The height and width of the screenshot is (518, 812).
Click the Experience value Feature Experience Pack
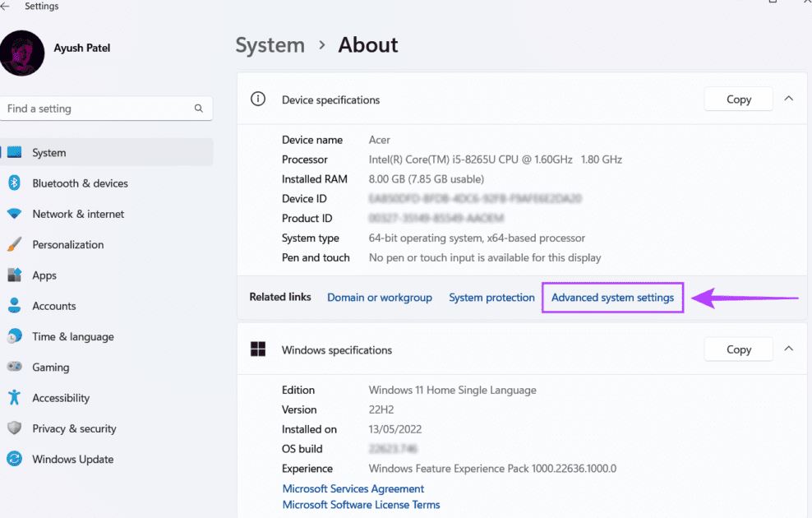point(492,469)
